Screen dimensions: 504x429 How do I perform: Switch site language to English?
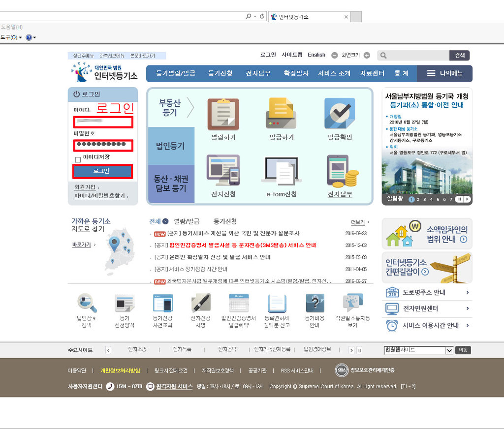(316, 55)
